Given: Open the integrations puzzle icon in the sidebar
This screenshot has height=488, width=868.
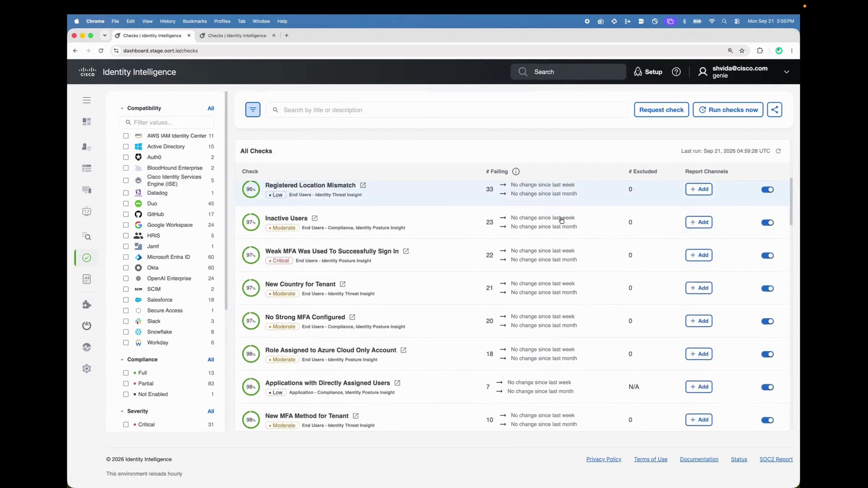Looking at the screenshot, I should click(87, 305).
